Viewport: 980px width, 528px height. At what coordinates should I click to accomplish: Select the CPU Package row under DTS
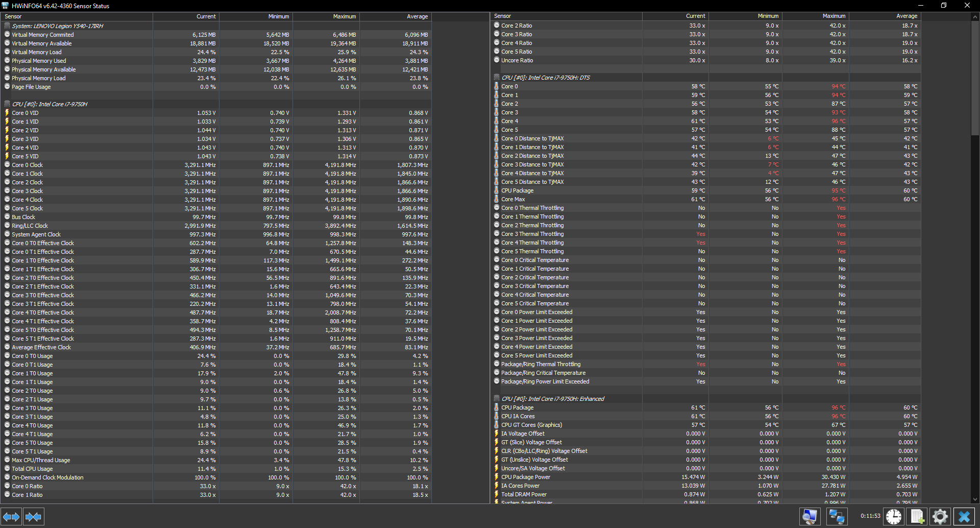pos(706,190)
